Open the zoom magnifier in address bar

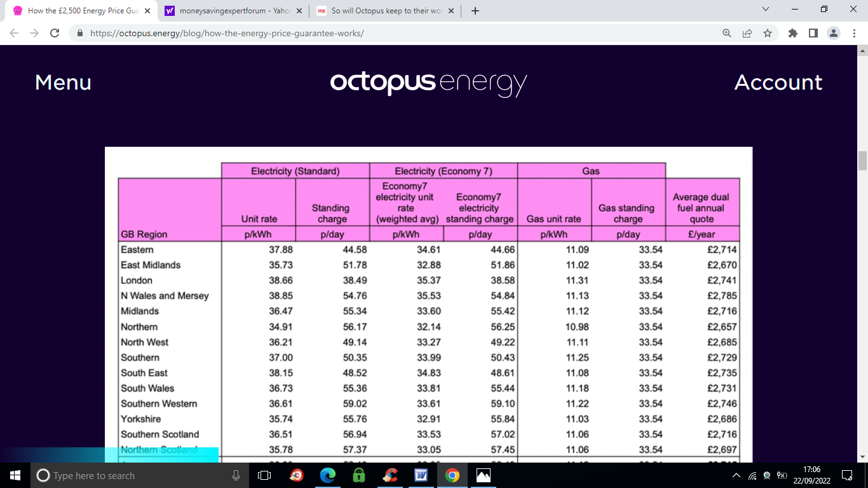click(x=727, y=33)
